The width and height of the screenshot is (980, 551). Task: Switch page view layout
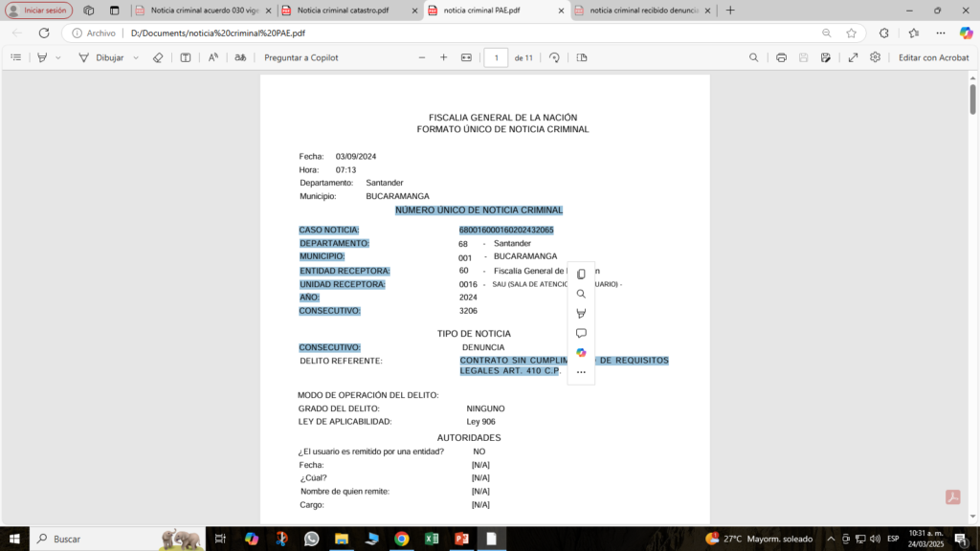click(582, 57)
